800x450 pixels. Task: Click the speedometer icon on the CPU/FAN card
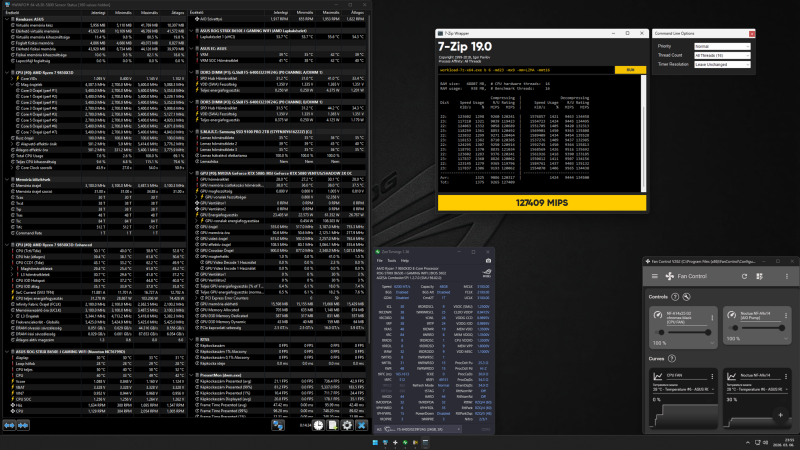pos(658,315)
